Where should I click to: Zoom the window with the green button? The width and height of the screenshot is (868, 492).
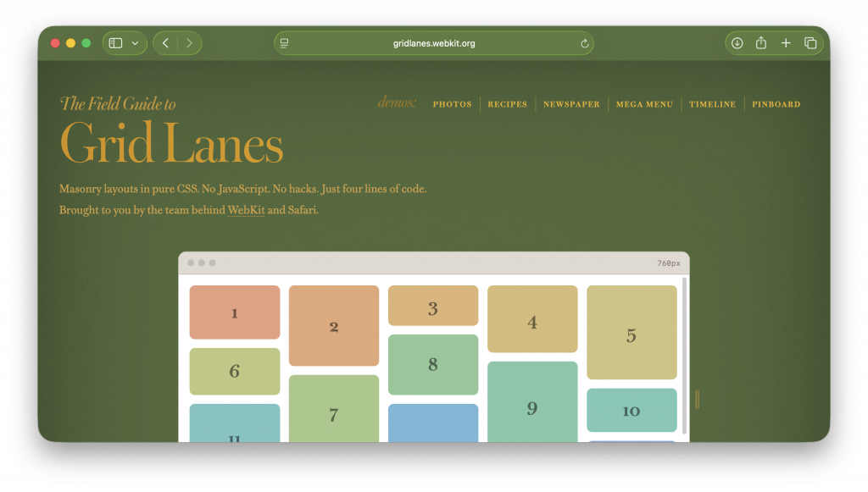86,43
